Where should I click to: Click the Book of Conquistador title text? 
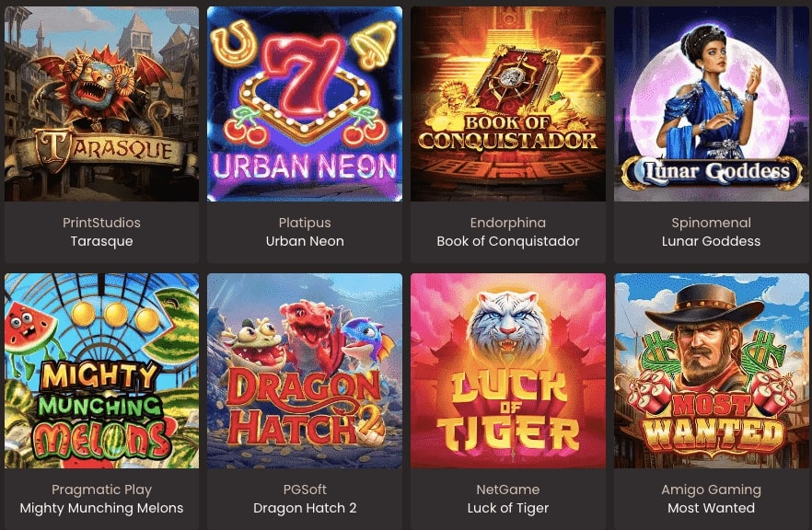[508, 241]
